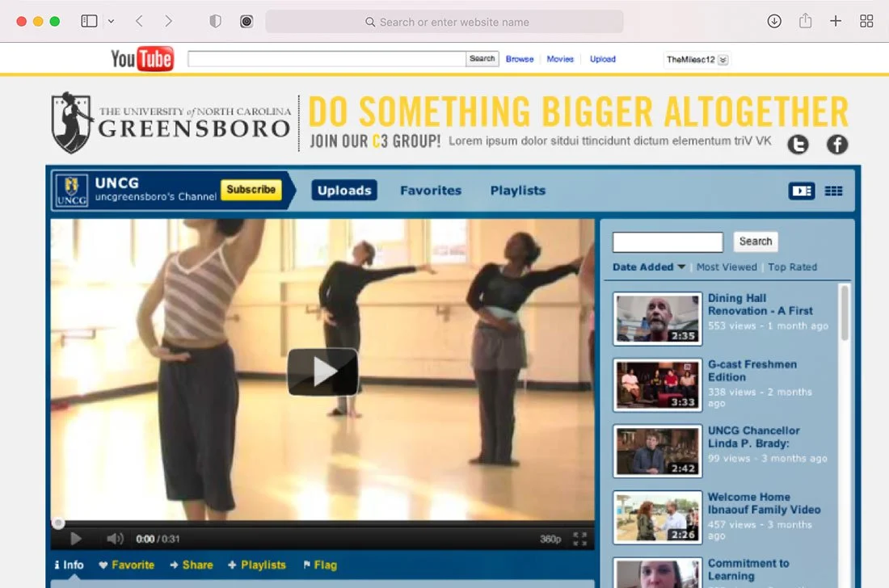Open the Facebook icon in the banner
This screenshot has width=889, height=588.
(x=837, y=145)
